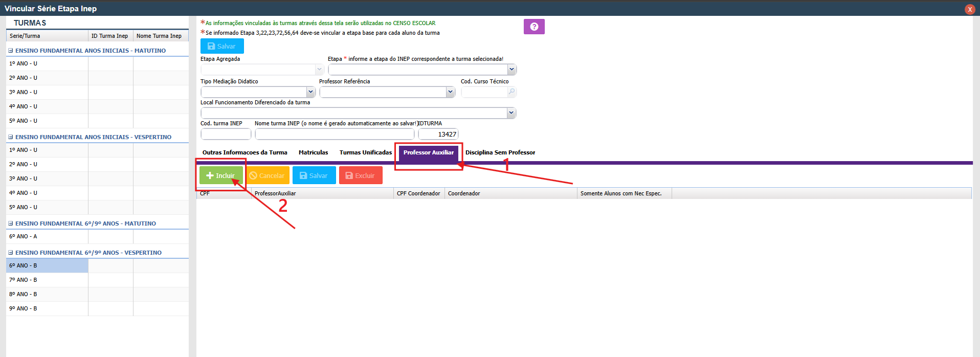Open Local Funcionamento Diferenciado dropdown
980x357 pixels.
pos(510,113)
